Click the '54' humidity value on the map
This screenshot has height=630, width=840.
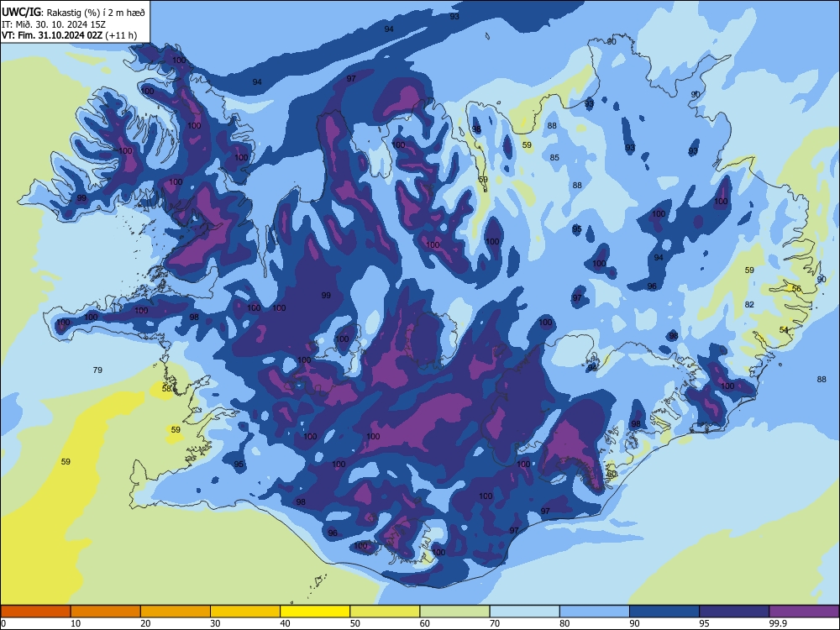[784, 330]
